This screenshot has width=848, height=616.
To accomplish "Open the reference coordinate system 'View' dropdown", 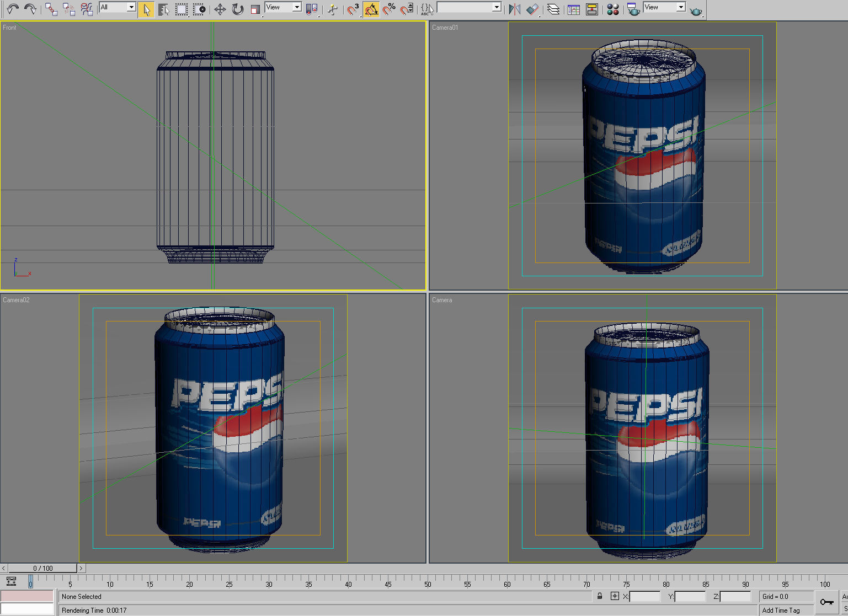I will 283,7.
